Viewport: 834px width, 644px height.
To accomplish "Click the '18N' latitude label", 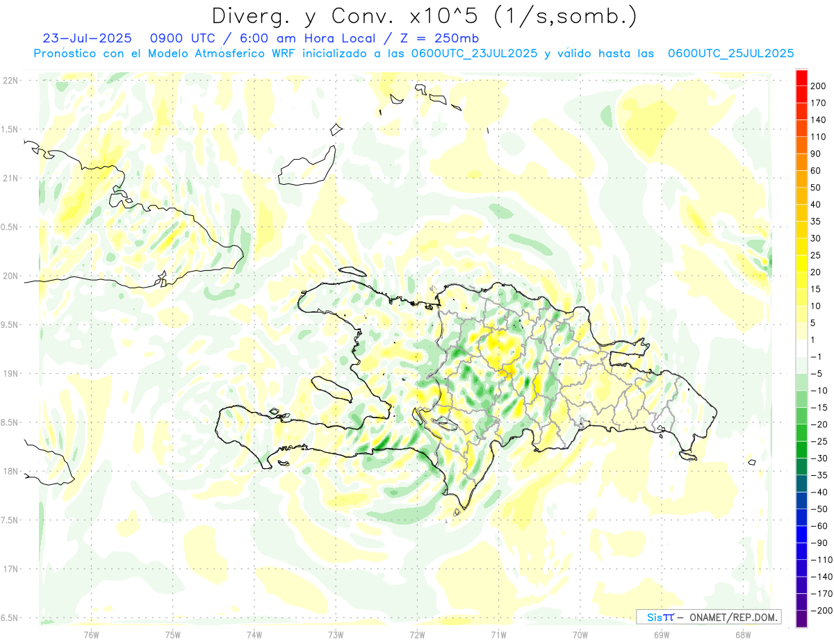I will (x=10, y=471).
